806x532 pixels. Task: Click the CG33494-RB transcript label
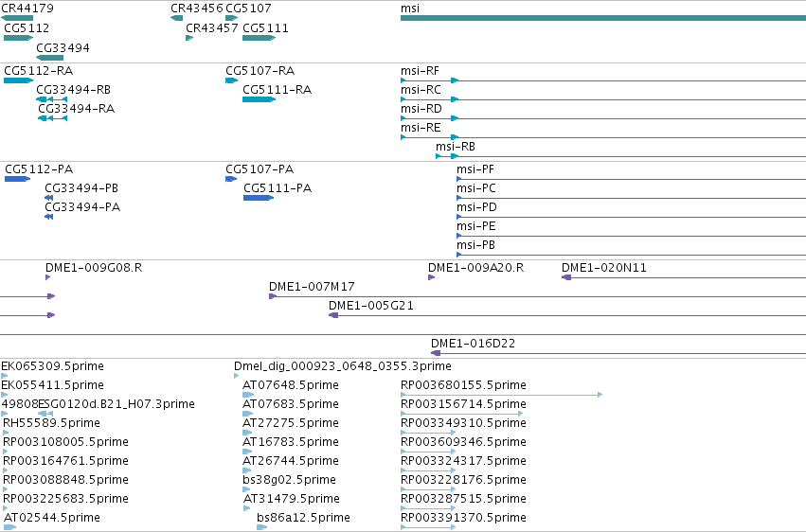[74, 90]
